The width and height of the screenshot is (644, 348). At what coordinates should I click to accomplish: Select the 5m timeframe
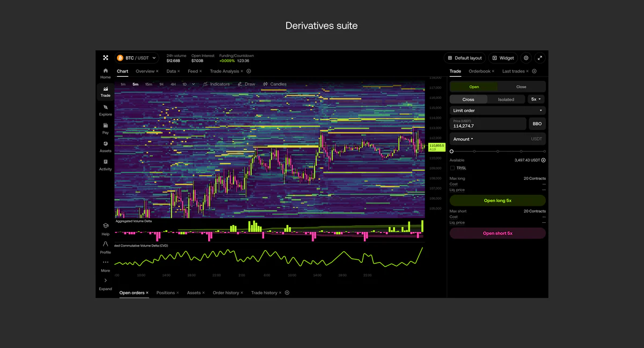(135, 84)
